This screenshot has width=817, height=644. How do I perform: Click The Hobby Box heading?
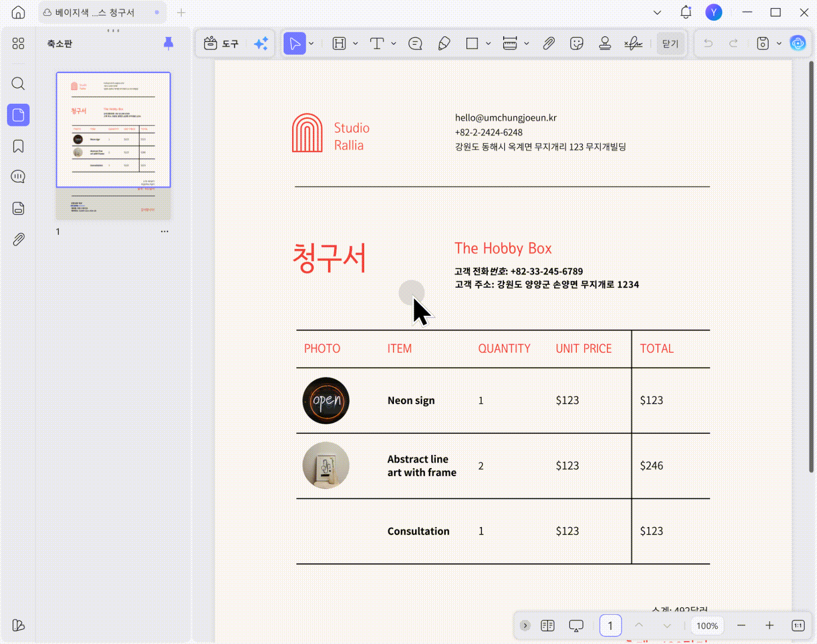tap(503, 248)
